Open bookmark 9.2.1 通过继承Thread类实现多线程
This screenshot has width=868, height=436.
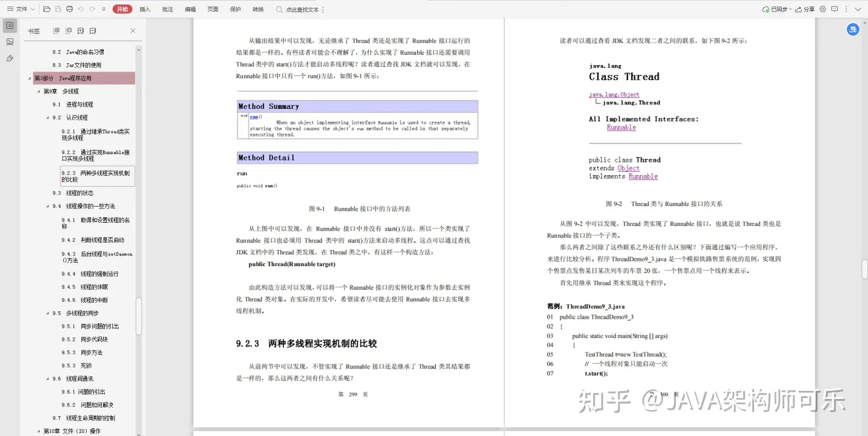pos(95,134)
